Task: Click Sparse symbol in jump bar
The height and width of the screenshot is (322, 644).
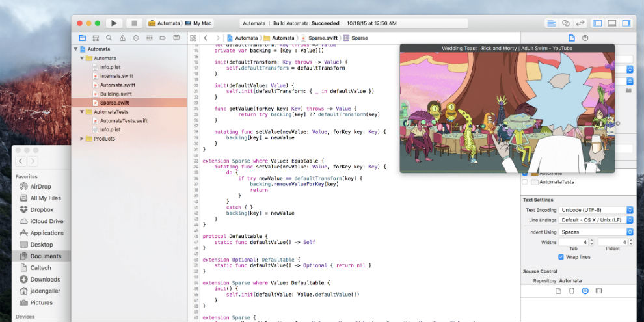Action: pyautogui.click(x=356, y=38)
